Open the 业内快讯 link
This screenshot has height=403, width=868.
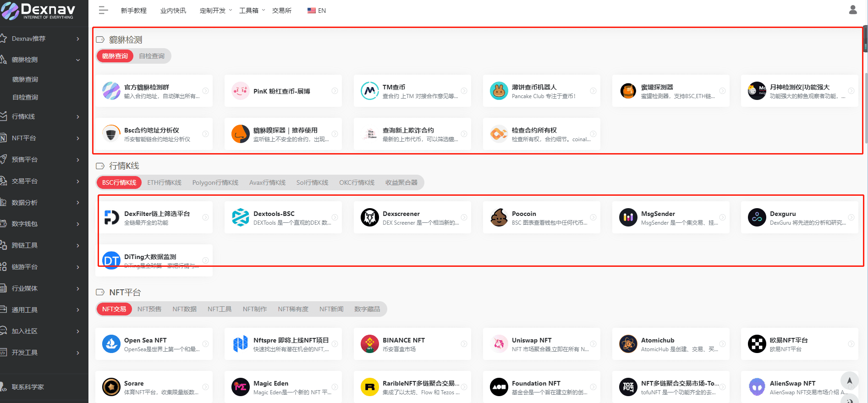pyautogui.click(x=173, y=11)
